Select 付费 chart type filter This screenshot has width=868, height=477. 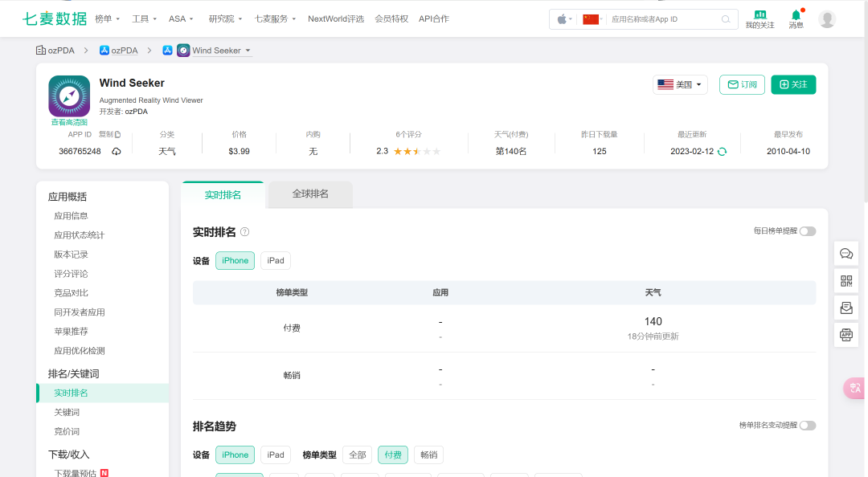pos(393,455)
